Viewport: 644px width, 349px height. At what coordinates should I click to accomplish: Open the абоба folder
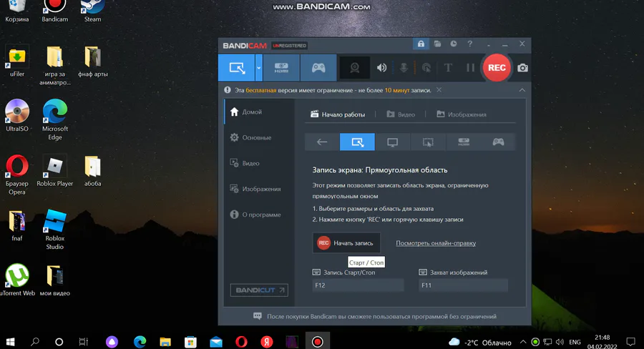[92, 171]
